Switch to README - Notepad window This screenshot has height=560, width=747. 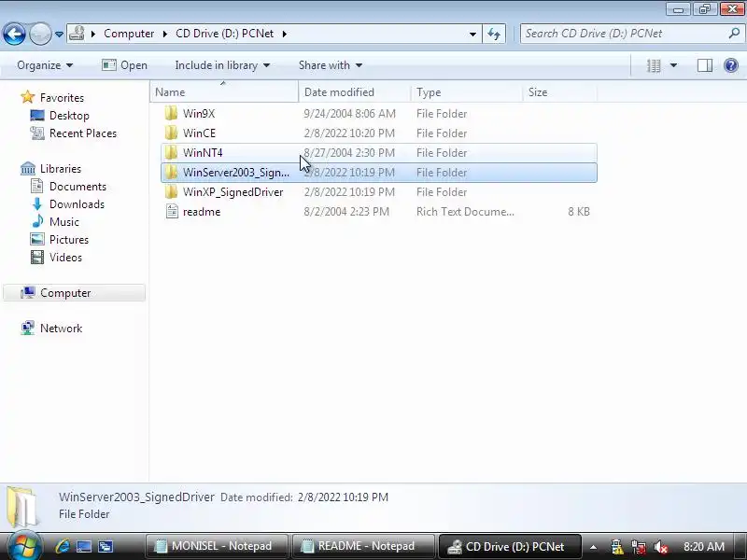point(363,546)
